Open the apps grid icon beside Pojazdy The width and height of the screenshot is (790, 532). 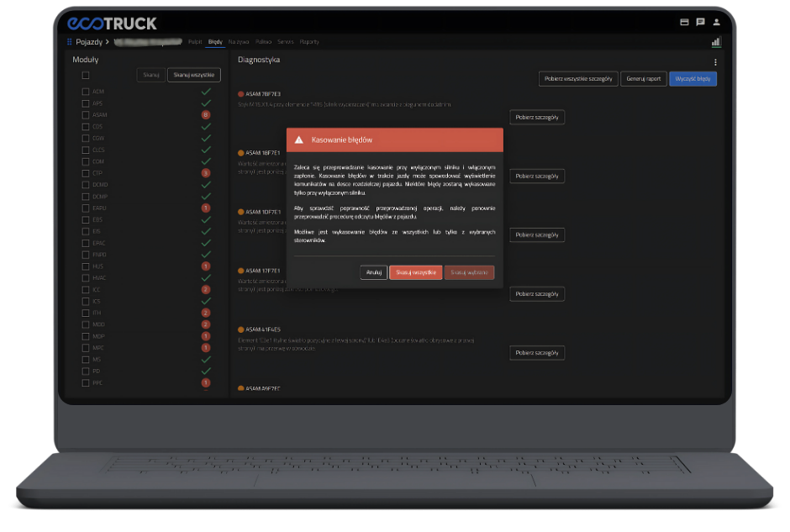tap(70, 41)
